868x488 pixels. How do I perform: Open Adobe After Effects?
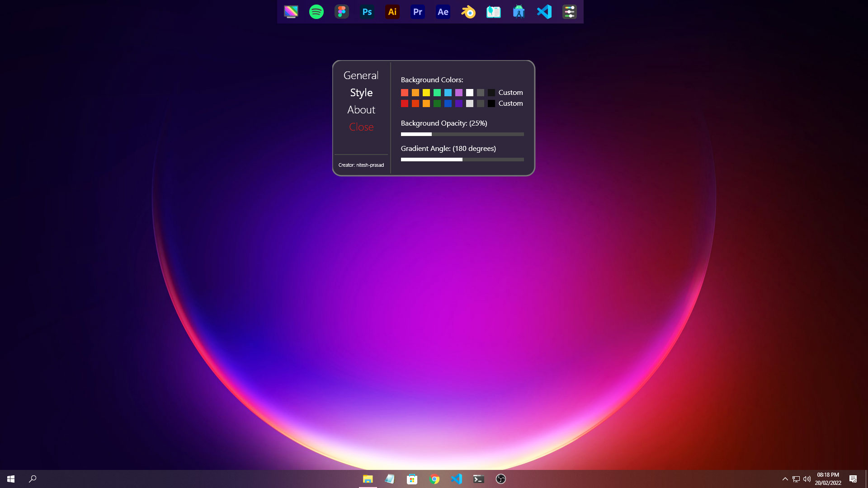(x=443, y=12)
